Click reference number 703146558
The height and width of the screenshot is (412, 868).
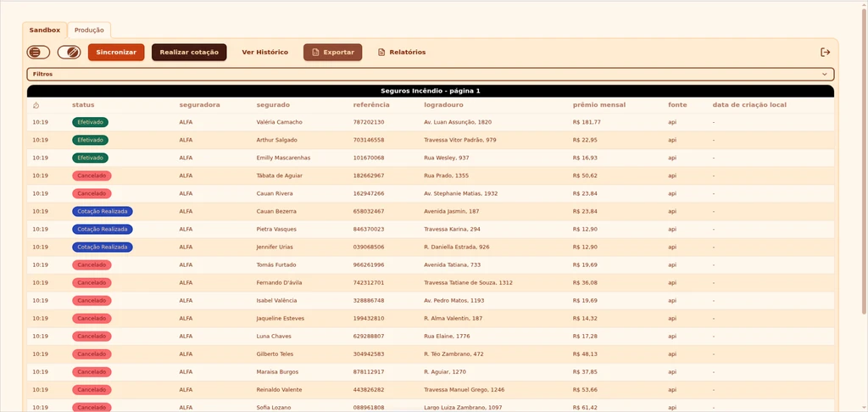coord(369,140)
